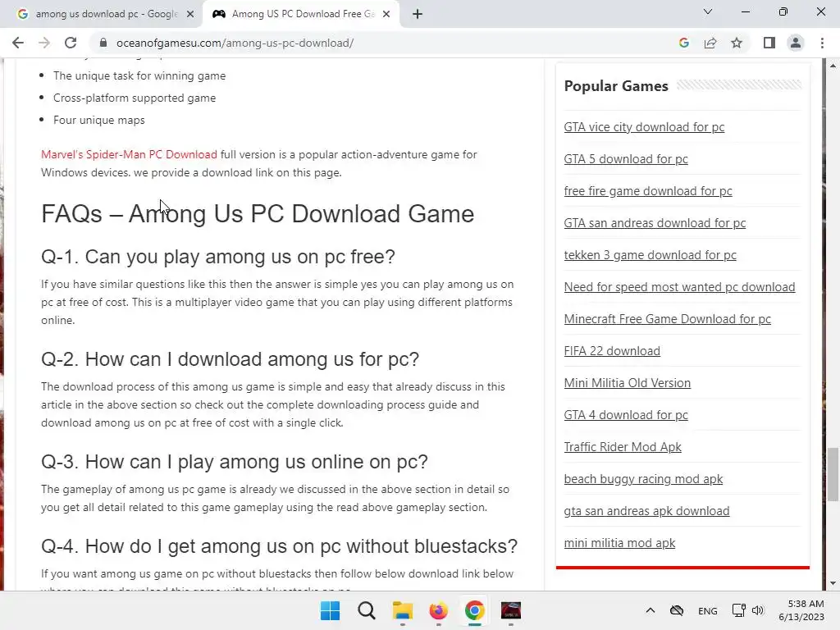Click the scrollbar up arrow
The width and height of the screenshot is (840, 630).
[833, 66]
